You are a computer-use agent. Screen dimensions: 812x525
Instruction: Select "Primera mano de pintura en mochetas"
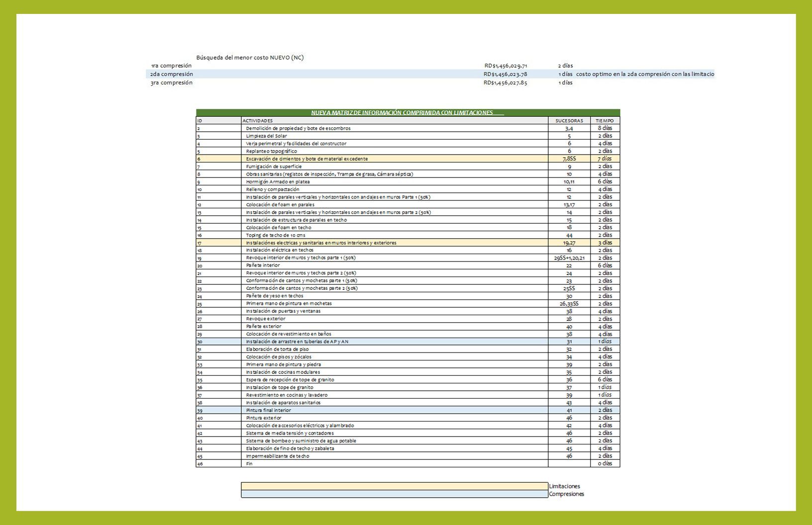(x=289, y=304)
